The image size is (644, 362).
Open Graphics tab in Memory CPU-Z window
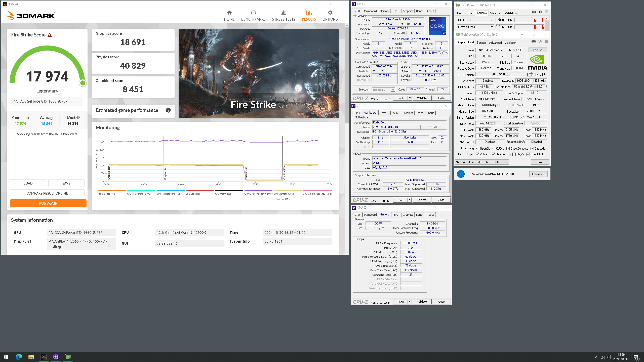point(408,215)
